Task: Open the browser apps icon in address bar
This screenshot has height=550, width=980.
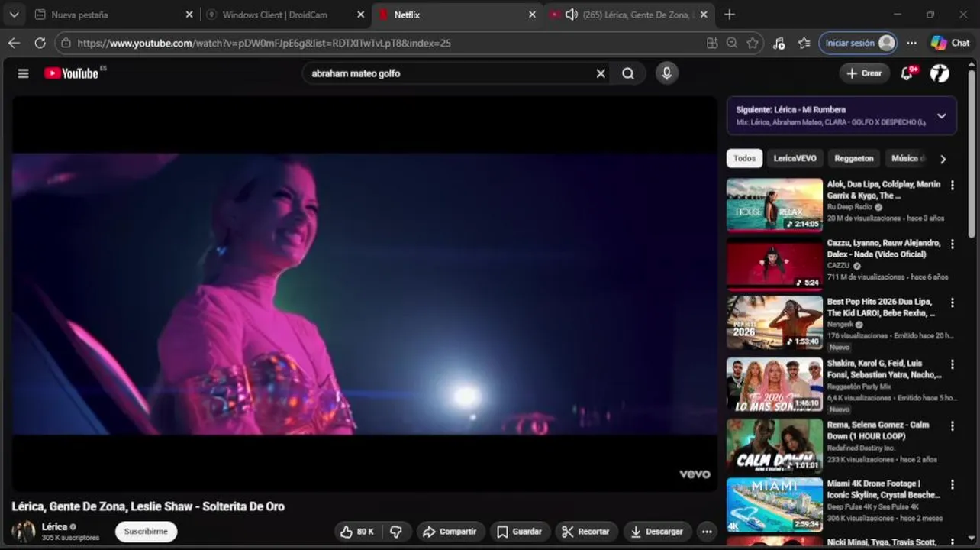Action: [x=712, y=43]
